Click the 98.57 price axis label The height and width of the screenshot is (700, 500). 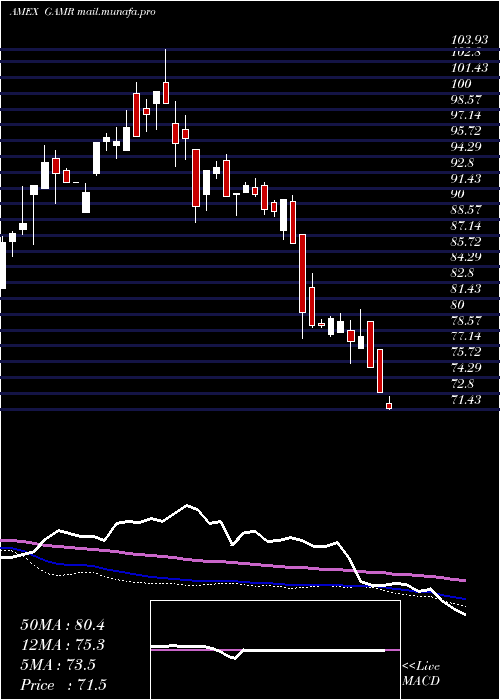pyautogui.click(x=467, y=100)
